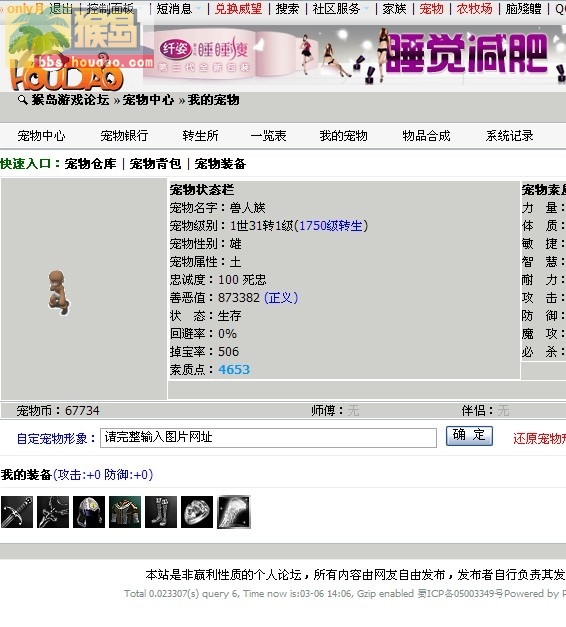The height and width of the screenshot is (627, 566).
Task: Click the wing equipment icon
Action: coord(234,512)
